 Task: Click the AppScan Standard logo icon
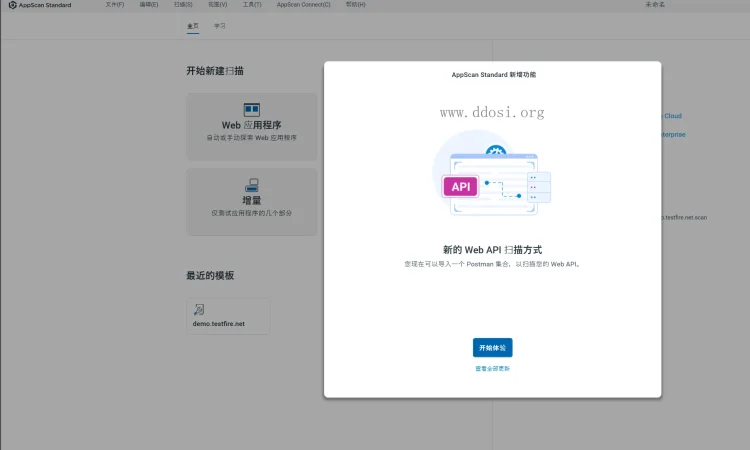click(12, 5)
